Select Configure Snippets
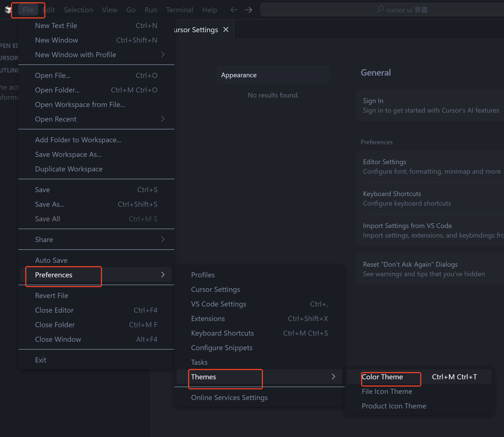Viewport: 504px width, 437px height. click(260, 348)
